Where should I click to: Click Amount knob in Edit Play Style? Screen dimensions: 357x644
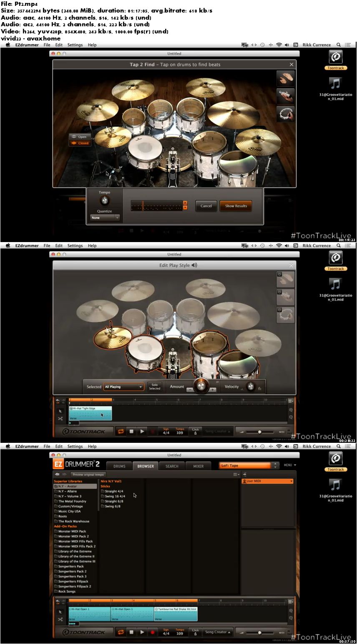pos(201,385)
